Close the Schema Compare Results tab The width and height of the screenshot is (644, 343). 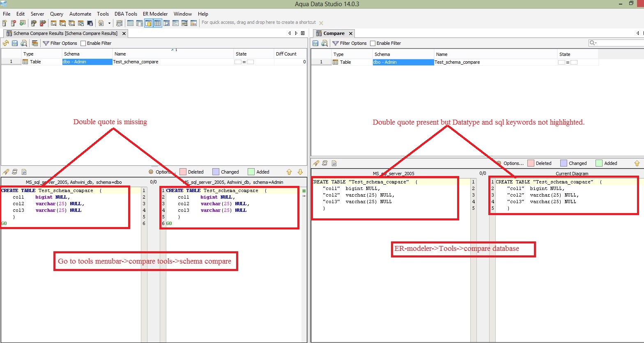124,33
